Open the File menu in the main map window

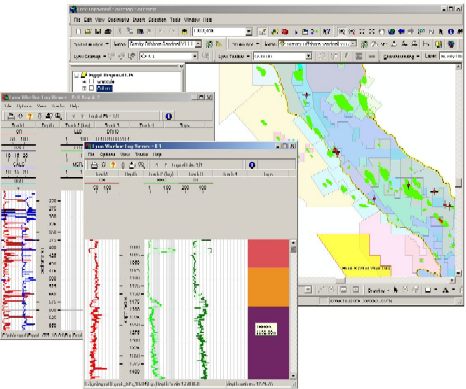[77, 20]
